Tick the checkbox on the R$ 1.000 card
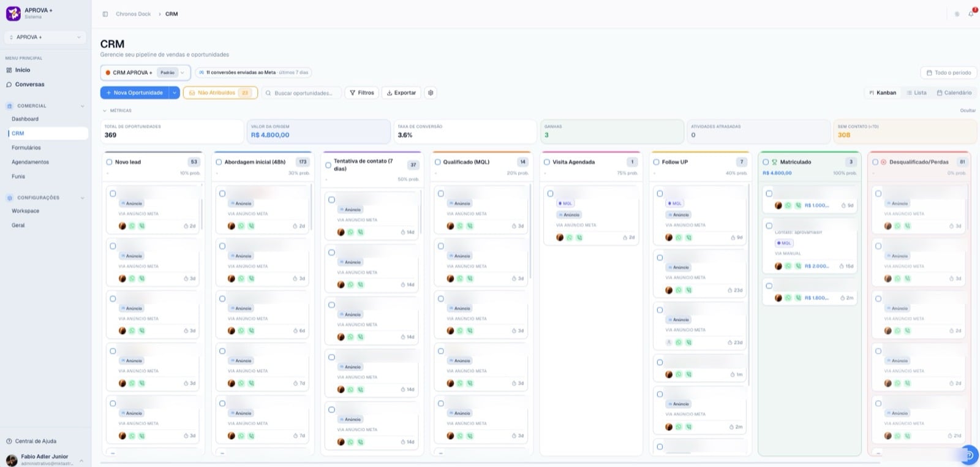Image resolution: width=980 pixels, height=467 pixels. coord(769,194)
